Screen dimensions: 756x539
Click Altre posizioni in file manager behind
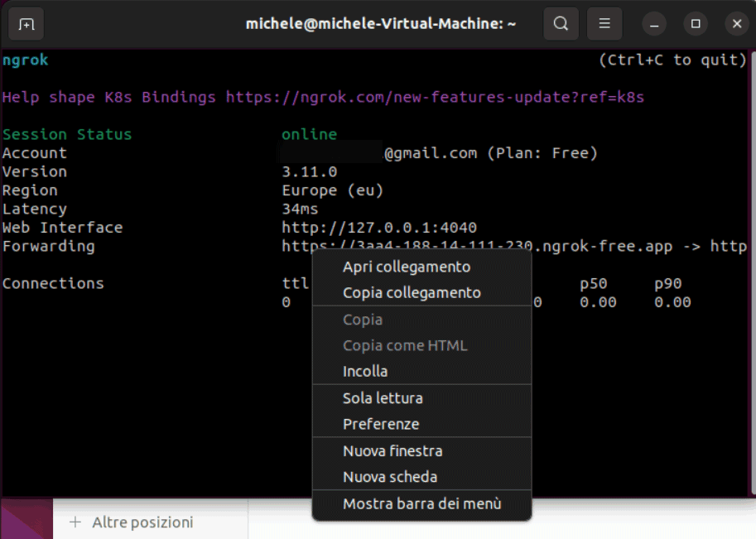coord(142,522)
